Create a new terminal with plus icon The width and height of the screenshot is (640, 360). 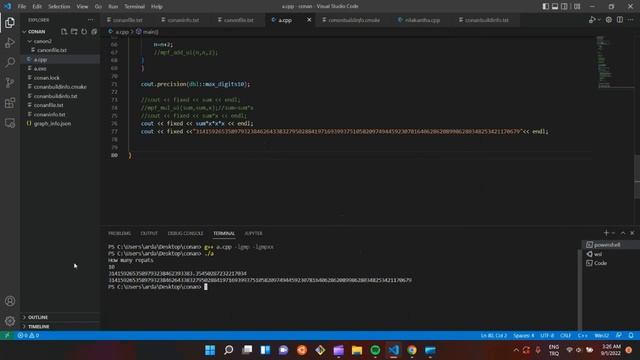[606, 233]
